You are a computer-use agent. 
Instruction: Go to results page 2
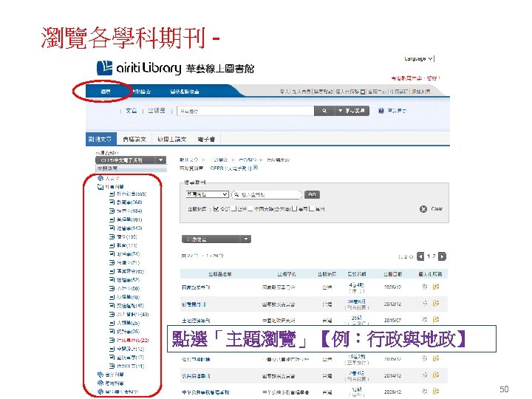tap(434, 256)
